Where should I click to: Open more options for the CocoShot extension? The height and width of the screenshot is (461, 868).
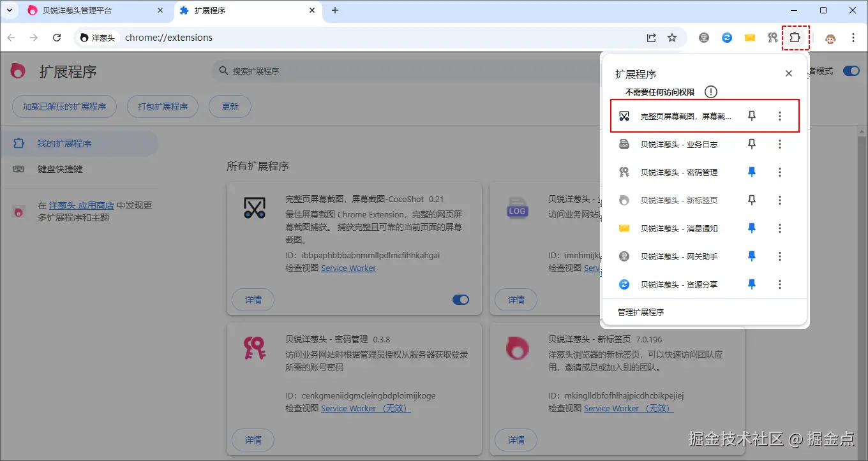point(779,115)
